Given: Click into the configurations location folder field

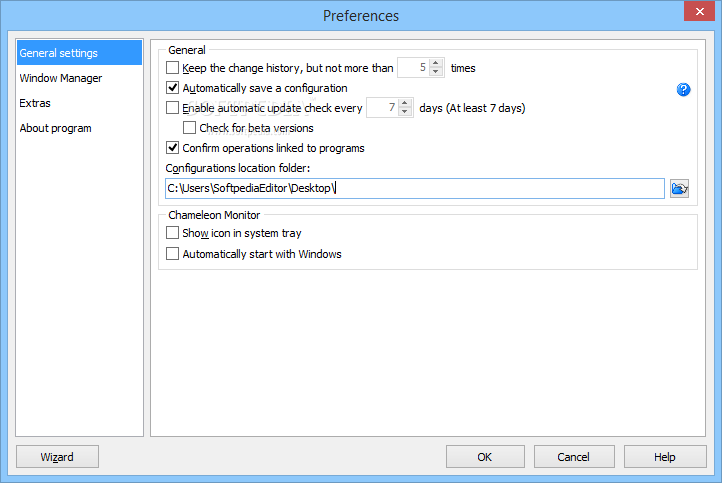Looking at the screenshot, I should point(414,188).
